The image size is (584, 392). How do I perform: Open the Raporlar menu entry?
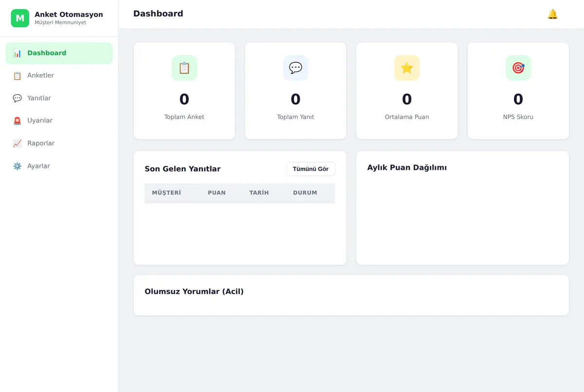point(59,143)
